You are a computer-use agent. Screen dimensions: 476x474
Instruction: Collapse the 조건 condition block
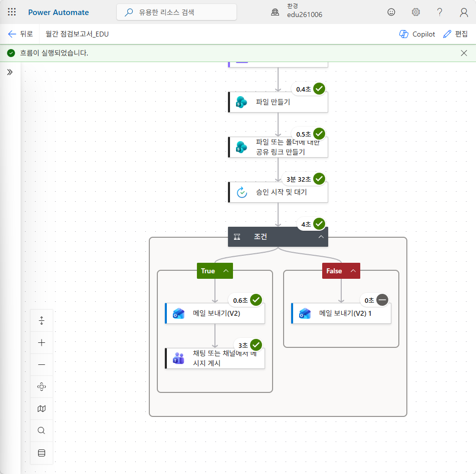pos(321,237)
